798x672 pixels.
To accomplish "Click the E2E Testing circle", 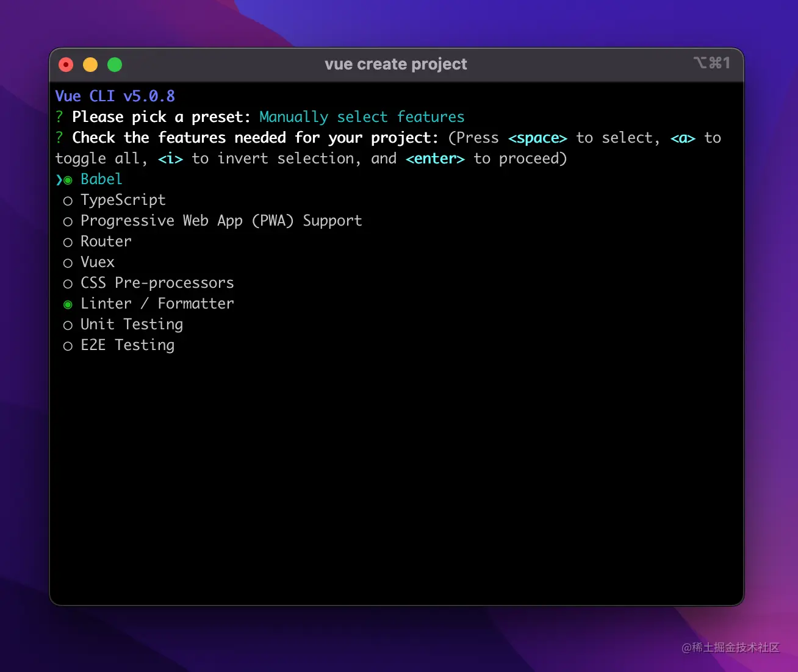I will 68,346.
